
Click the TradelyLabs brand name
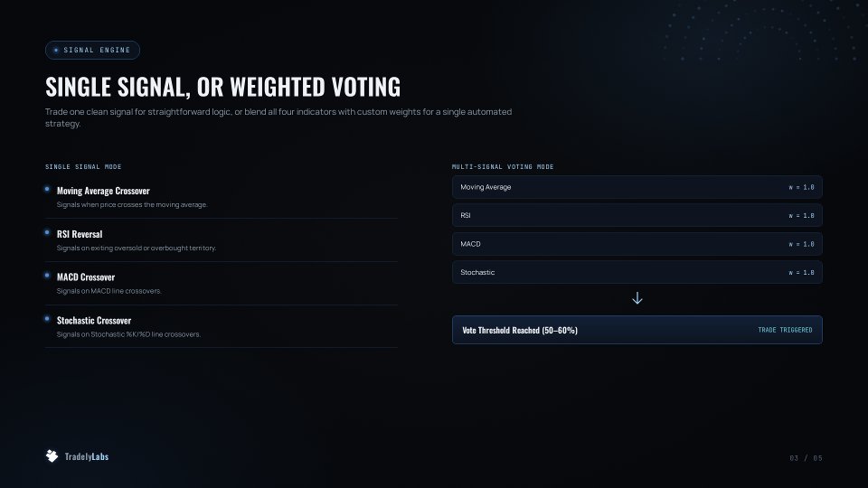(x=87, y=456)
